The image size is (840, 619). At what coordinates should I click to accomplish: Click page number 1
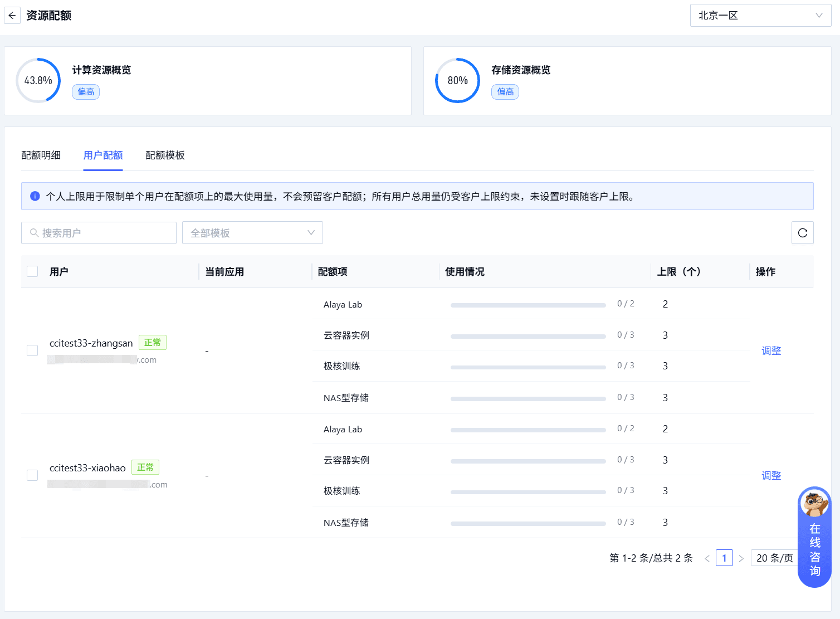724,558
